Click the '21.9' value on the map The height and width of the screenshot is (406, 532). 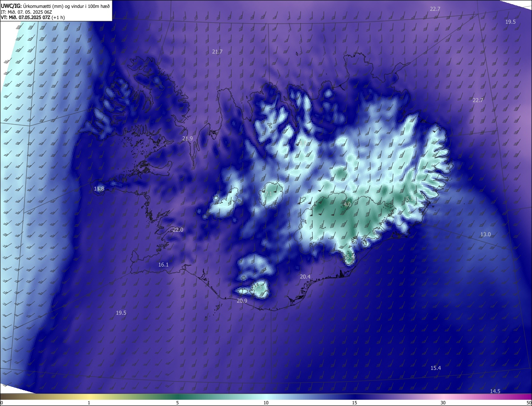(187, 139)
